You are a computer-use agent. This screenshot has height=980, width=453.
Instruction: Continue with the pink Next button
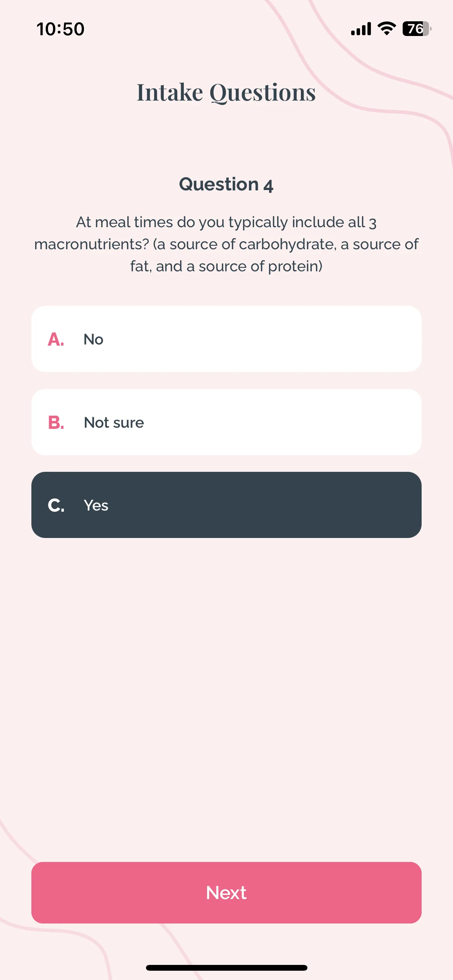[x=226, y=893]
